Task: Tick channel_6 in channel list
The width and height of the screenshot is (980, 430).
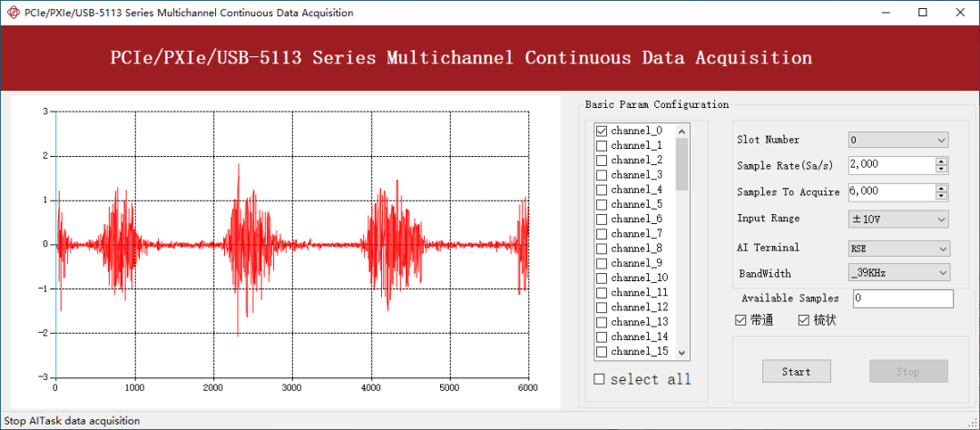Action: pos(602,220)
